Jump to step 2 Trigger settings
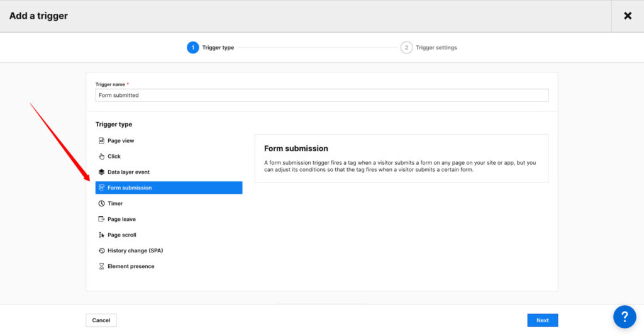This screenshot has height=336, width=644. click(x=429, y=48)
